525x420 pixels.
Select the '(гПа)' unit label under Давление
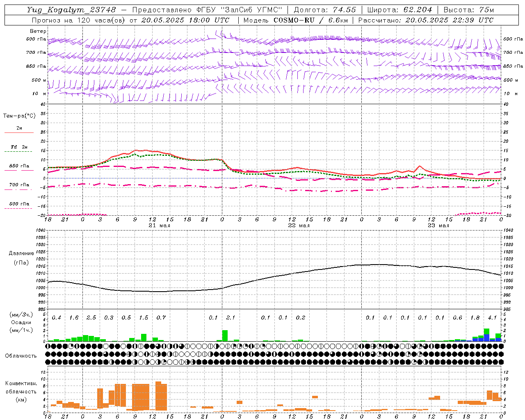[21, 263]
